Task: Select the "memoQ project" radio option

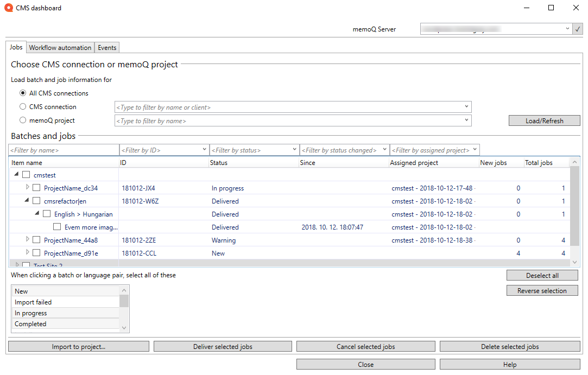Action: click(x=23, y=120)
